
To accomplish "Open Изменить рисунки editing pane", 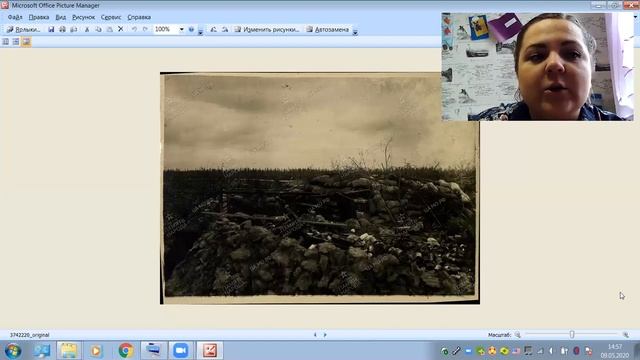I will (267, 29).
